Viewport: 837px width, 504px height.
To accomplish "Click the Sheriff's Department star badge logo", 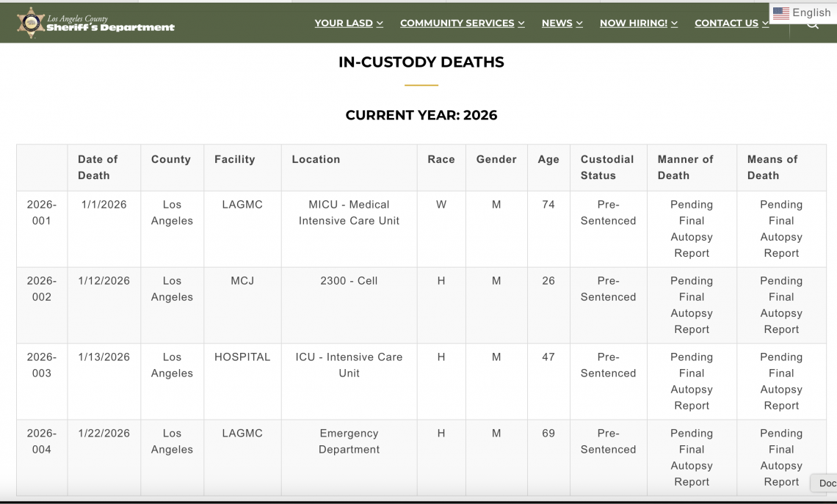I will (x=31, y=23).
